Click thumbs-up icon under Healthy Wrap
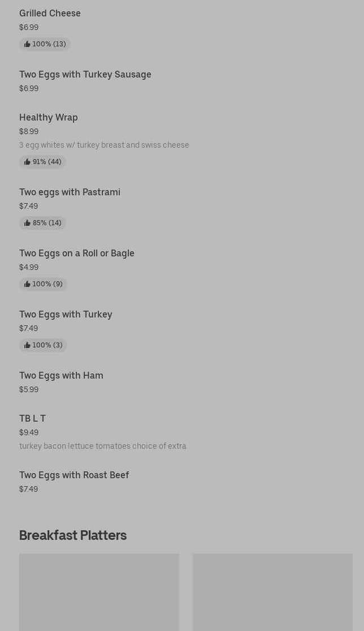 click(27, 162)
